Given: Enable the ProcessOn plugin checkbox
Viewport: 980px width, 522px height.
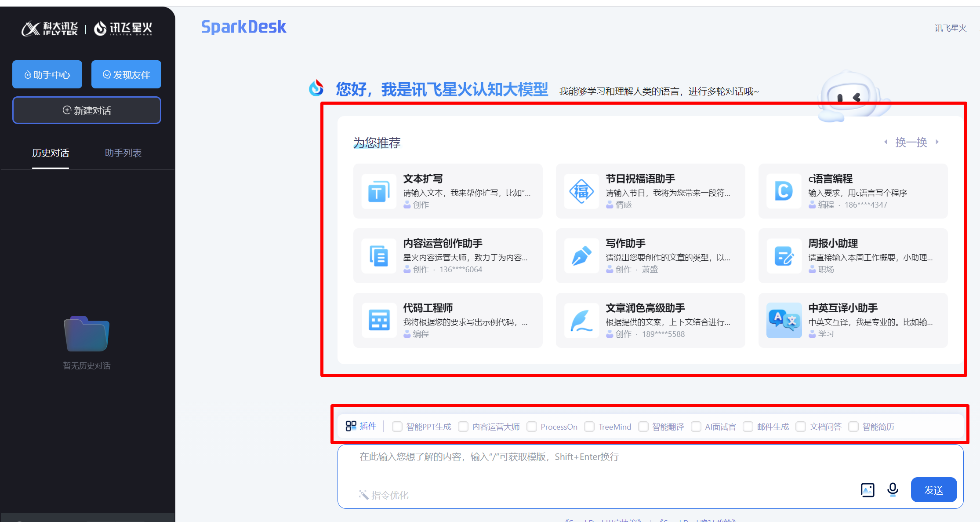Looking at the screenshot, I should (531, 427).
